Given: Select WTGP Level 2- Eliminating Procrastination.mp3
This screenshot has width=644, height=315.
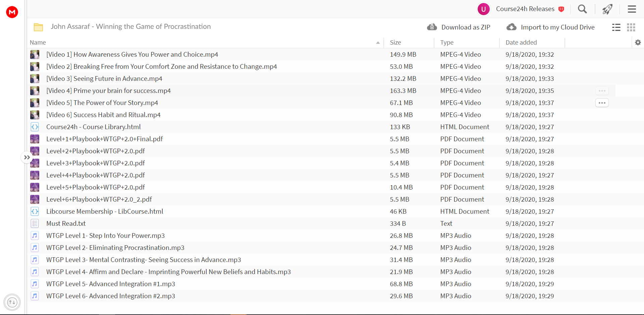Looking at the screenshot, I should (115, 248).
